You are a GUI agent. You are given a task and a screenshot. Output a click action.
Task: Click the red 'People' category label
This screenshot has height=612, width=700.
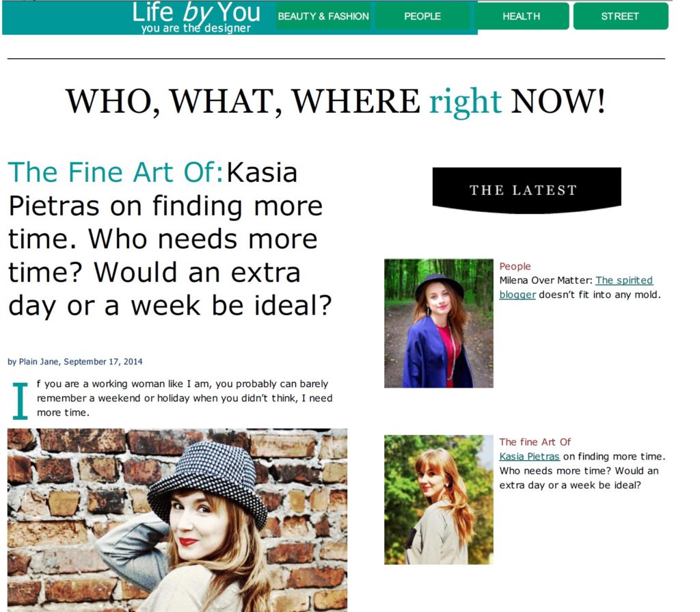[515, 266]
